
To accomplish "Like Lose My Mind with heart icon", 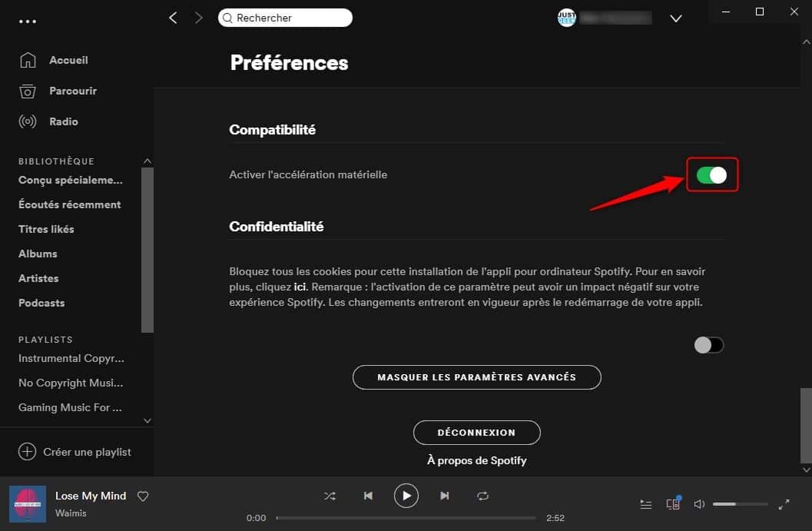I will pyautogui.click(x=143, y=496).
